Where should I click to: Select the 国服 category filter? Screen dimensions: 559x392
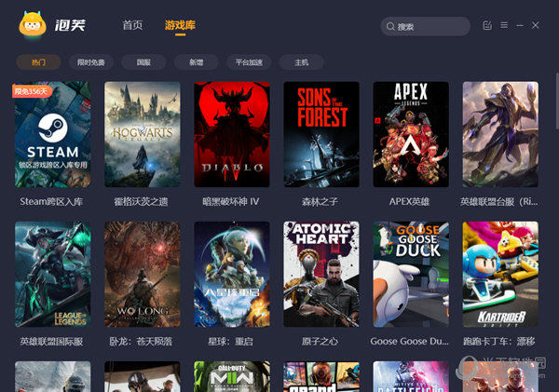click(x=143, y=62)
